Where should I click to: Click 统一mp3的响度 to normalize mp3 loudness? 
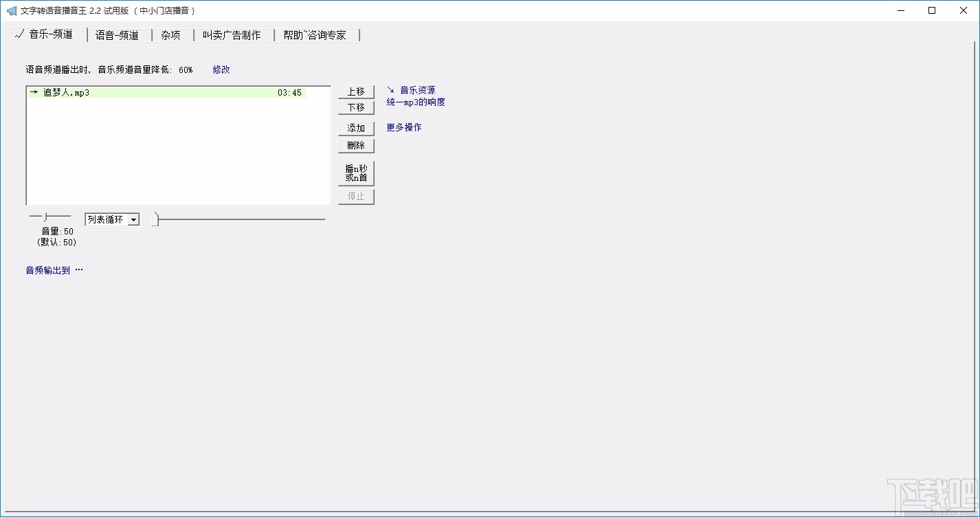[x=416, y=101]
